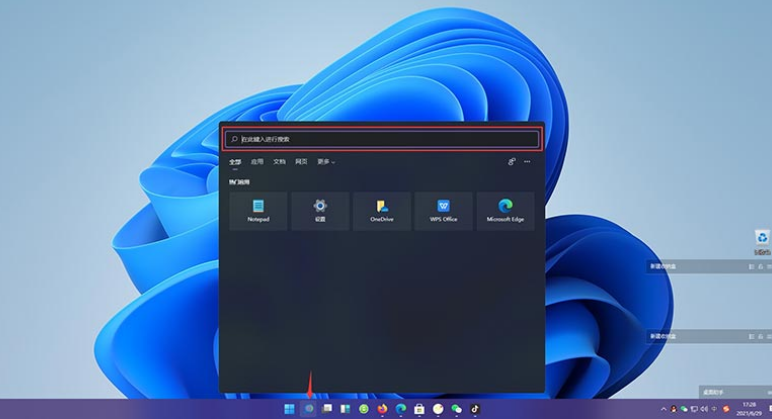The height and width of the screenshot is (419, 772).
Task: Open the taskbar clock and date
Action: tap(750, 409)
